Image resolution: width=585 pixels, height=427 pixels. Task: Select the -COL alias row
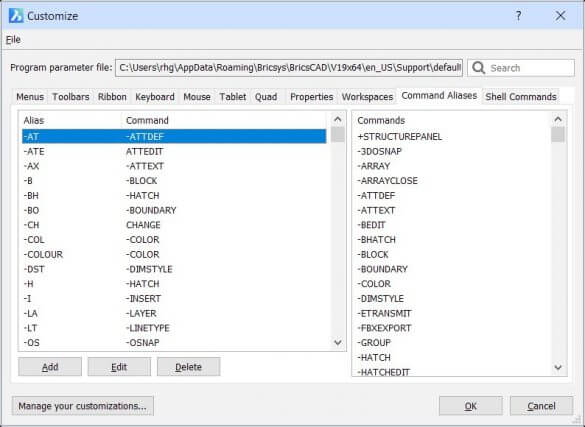174,240
